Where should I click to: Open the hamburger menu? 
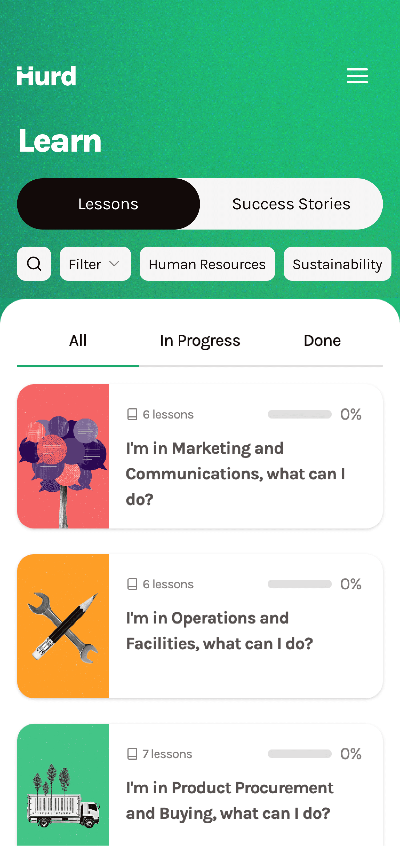point(357,76)
